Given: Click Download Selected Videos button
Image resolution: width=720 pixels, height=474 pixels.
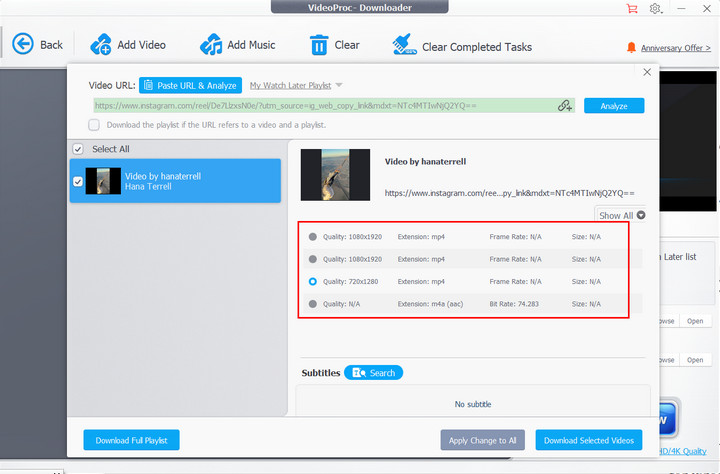Looking at the screenshot, I should [x=589, y=440].
